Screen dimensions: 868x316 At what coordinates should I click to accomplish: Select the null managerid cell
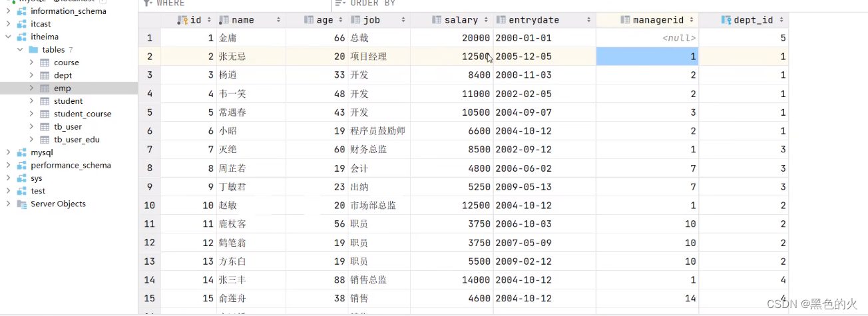click(648, 38)
